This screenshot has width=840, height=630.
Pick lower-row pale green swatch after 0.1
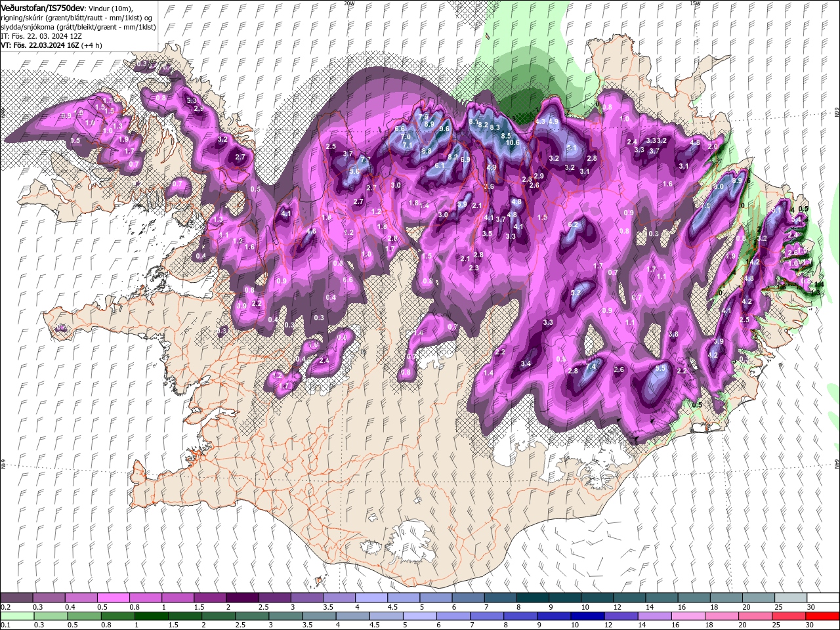17,616
